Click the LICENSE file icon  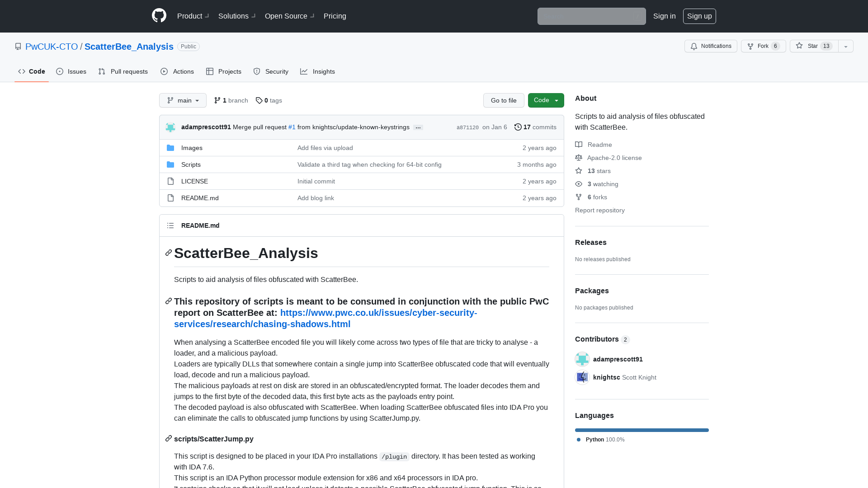[x=170, y=181]
